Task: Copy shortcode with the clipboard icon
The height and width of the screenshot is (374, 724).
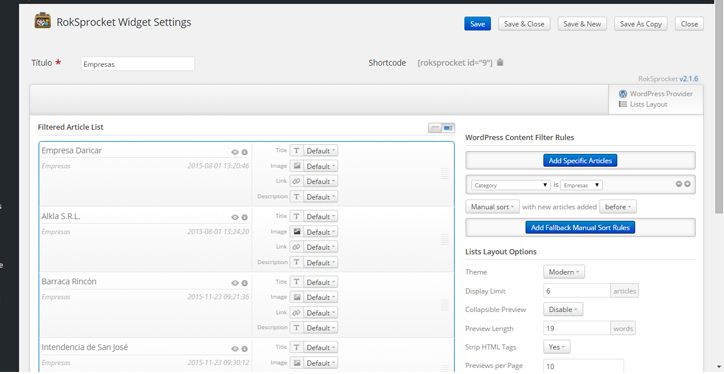Action: (x=500, y=62)
